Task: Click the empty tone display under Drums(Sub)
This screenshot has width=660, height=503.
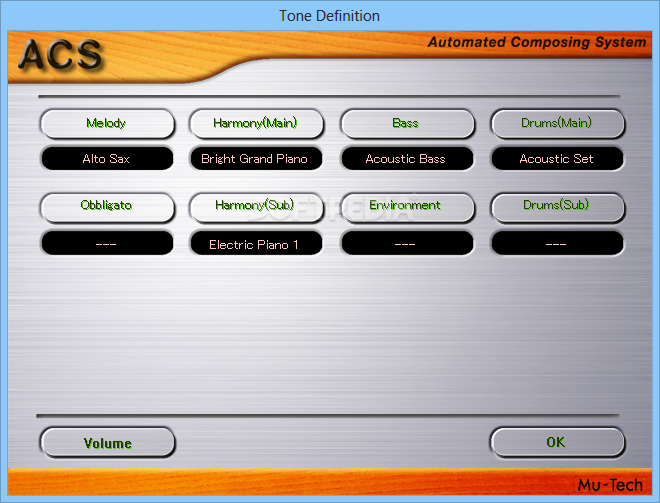Action: pyautogui.click(x=557, y=243)
